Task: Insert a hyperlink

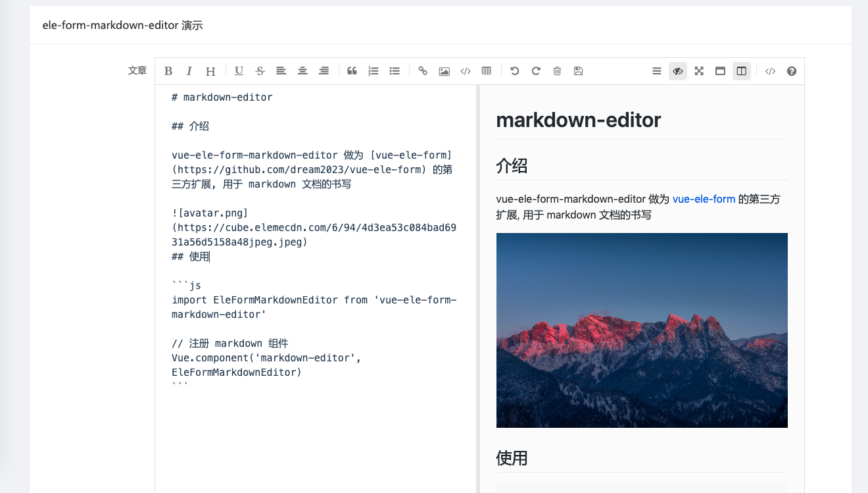Action: pyautogui.click(x=423, y=71)
